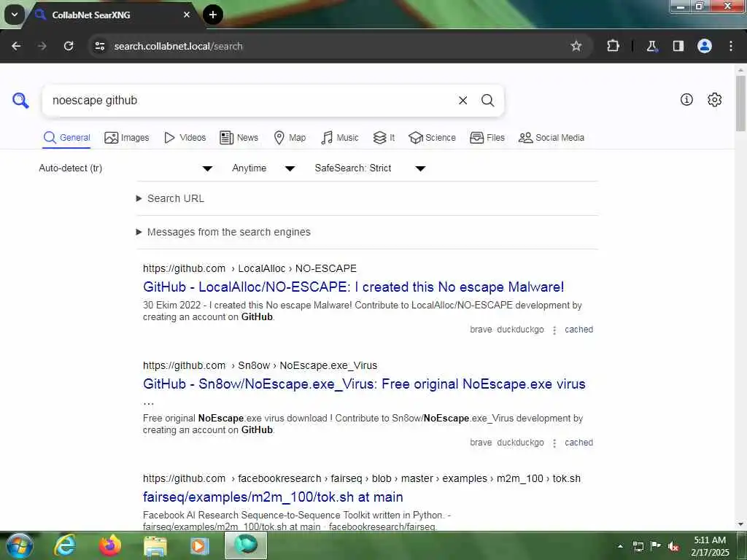Image resolution: width=747 pixels, height=560 pixels.
Task: Switch to the Music category tab
Action: point(340,138)
